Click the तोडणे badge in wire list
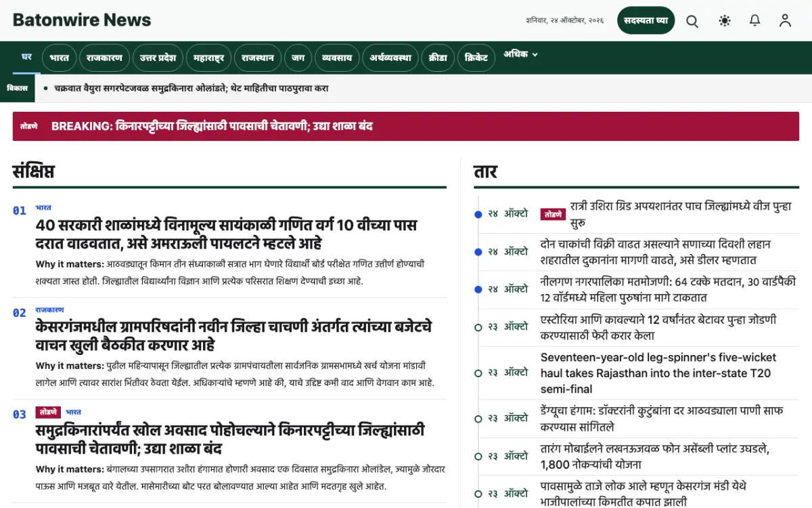Viewport: 812px width, 508px height. 553,214
